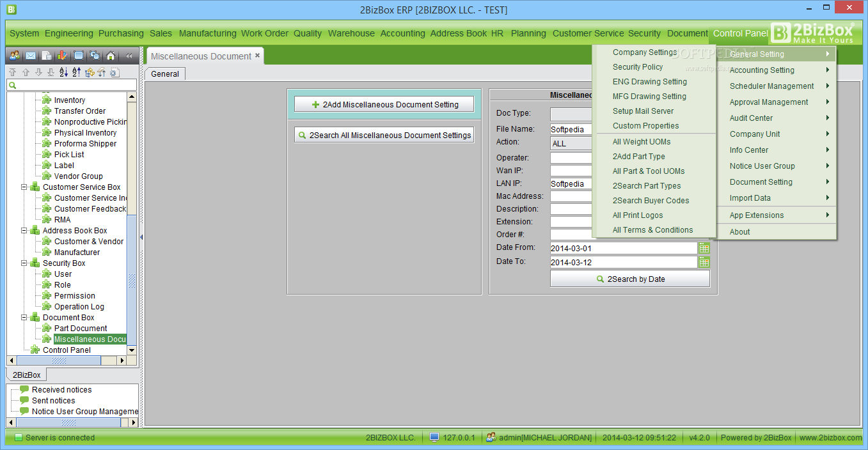Select the Operation Log tree item
Image resolution: width=868 pixels, height=450 pixels.
click(x=79, y=307)
